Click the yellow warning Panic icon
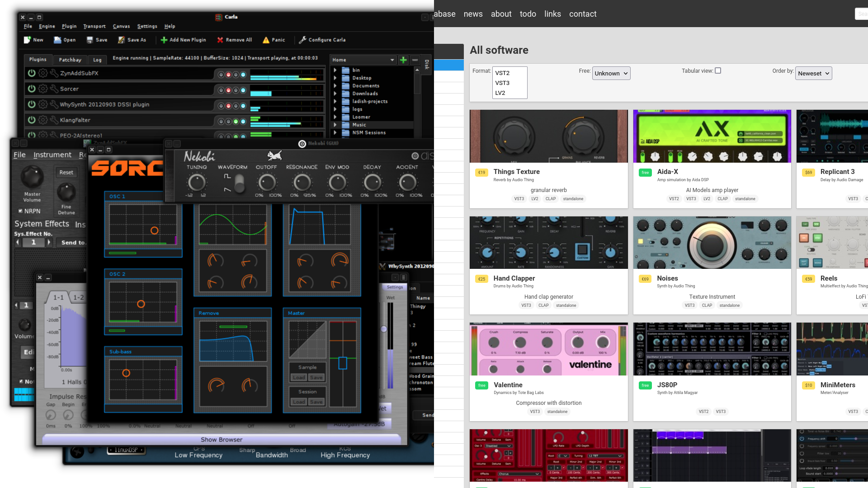Screen dimensions: 868x488 (x=266, y=40)
